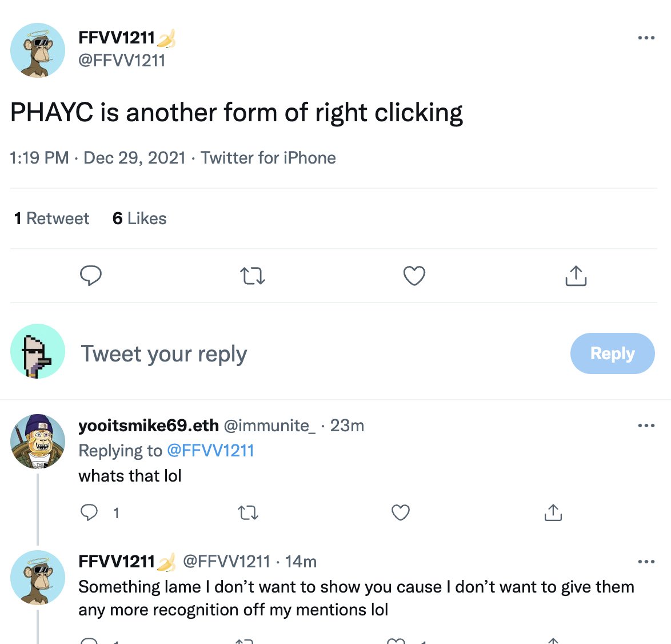Click the 'Twitter for iPhone' source label
The height and width of the screenshot is (644, 671).
click(268, 158)
